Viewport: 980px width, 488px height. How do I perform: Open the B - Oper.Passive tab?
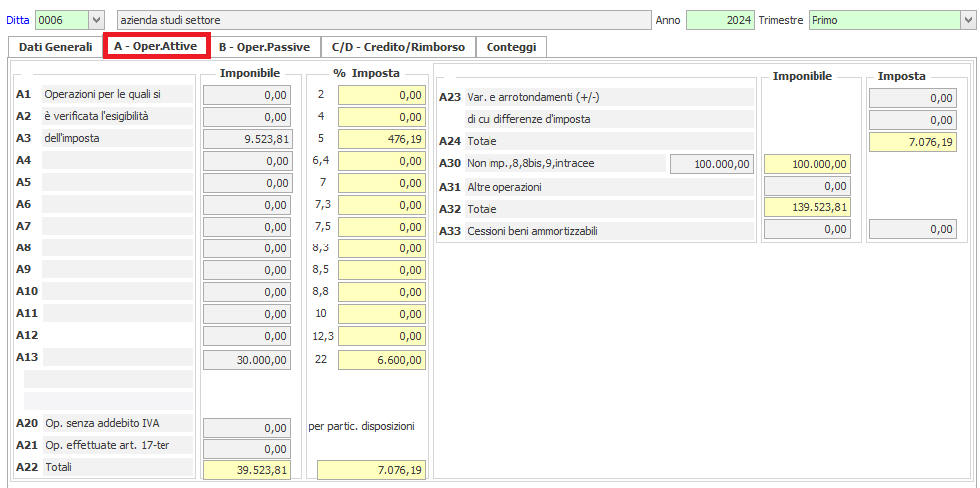pyautogui.click(x=265, y=46)
